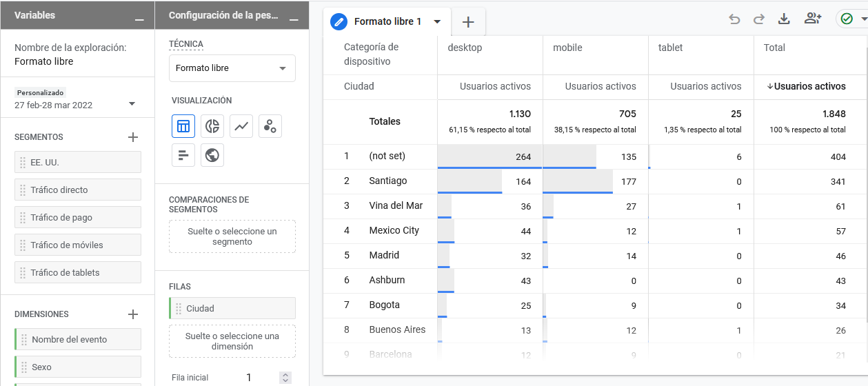This screenshot has height=386, width=868.
Task: Click the Totales row label
Action: pos(385,121)
